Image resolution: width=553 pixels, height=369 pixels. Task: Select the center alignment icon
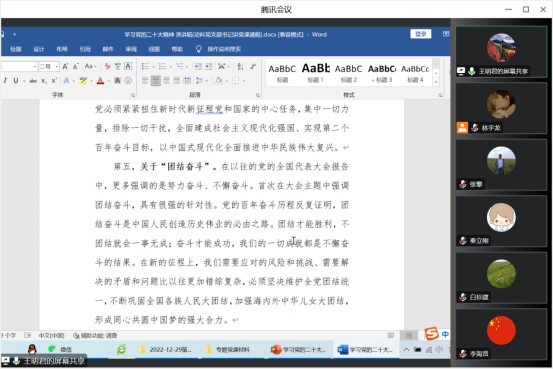click(x=156, y=81)
